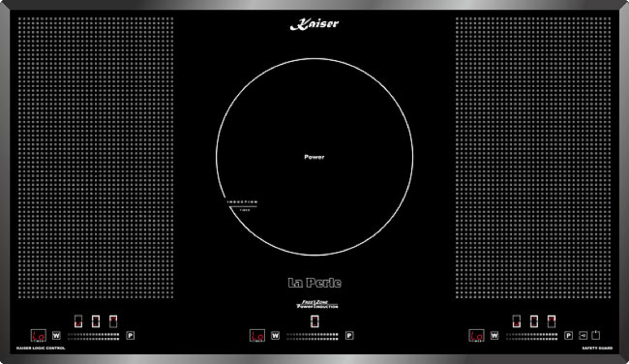Select right panel's lower-zone selector
This screenshot has height=364, width=629.
[516, 321]
